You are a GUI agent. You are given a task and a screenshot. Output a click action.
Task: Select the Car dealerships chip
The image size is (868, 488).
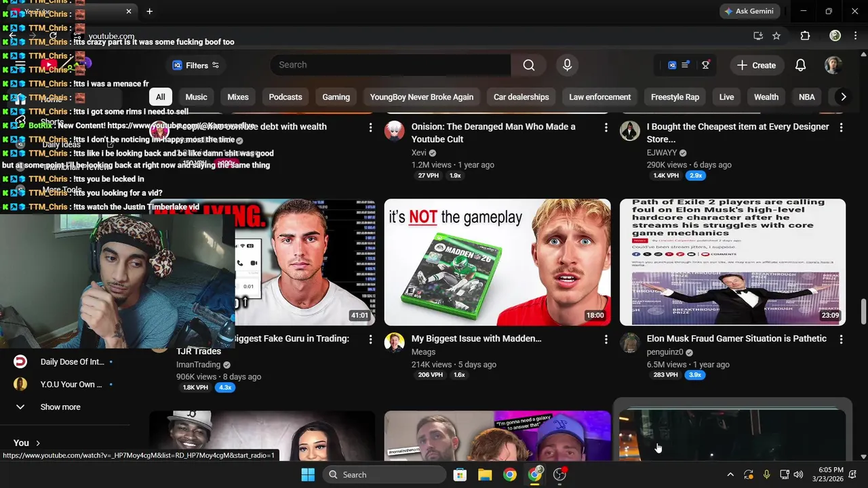click(x=521, y=97)
